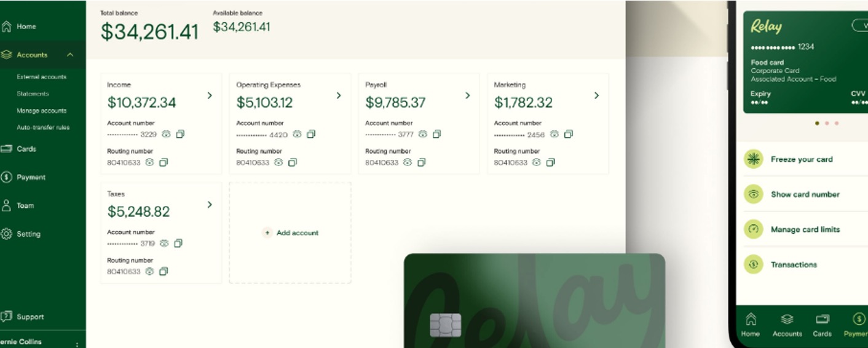Click the Team person icon
This screenshot has width=868, height=348.
[7, 205]
